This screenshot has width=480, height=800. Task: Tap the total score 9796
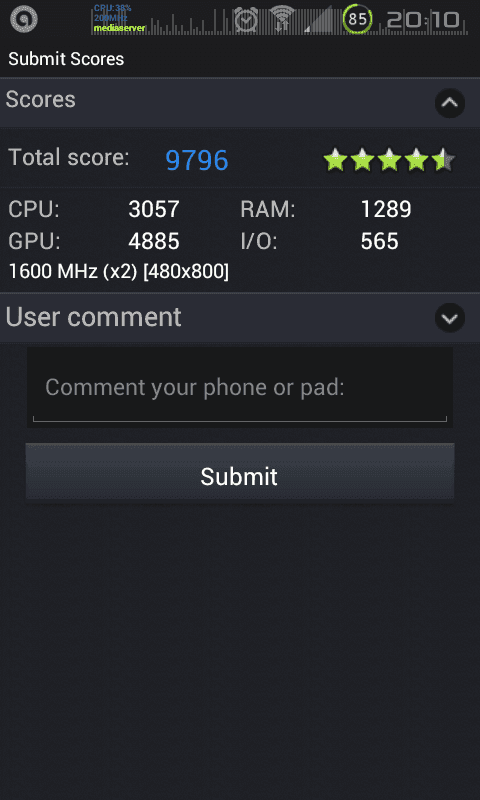point(197,160)
